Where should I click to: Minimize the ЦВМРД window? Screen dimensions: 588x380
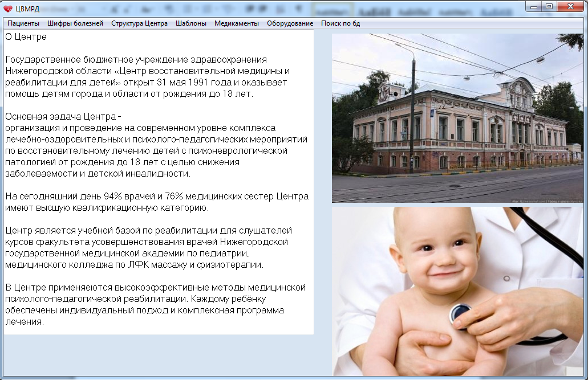533,7
